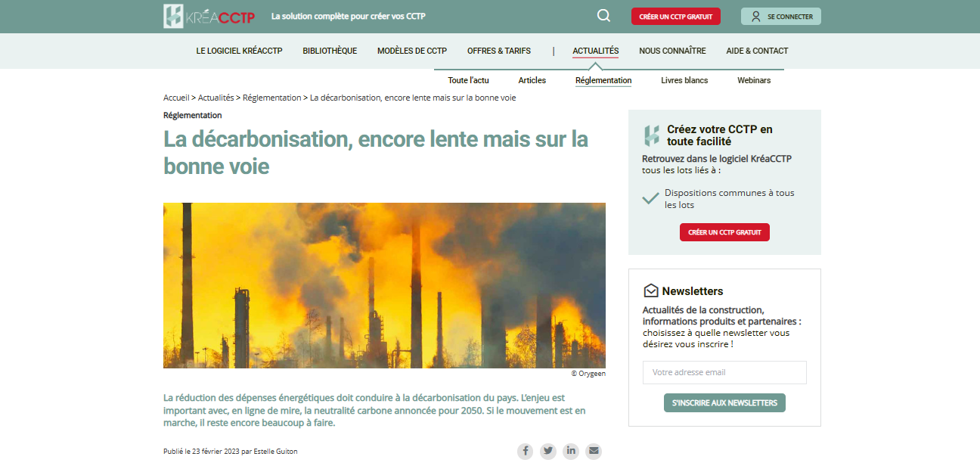Share article on LinkedIn

pos(571,452)
